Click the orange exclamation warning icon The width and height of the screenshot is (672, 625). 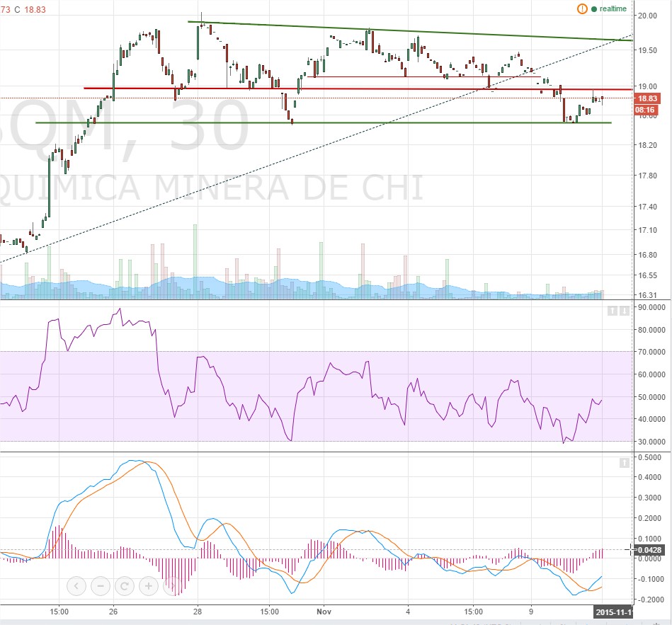point(582,8)
